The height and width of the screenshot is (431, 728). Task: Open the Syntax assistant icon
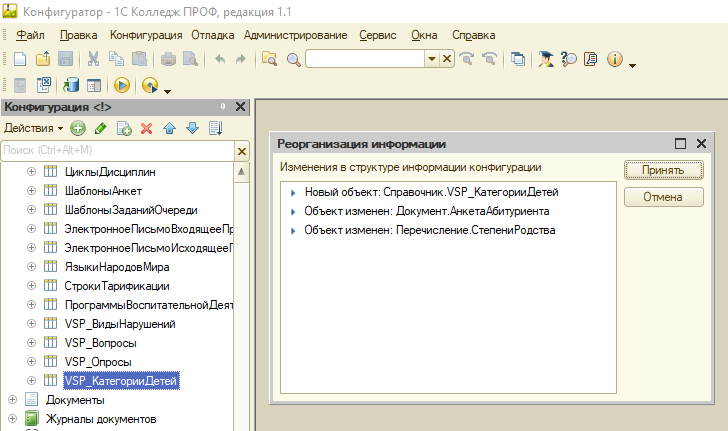(546, 59)
